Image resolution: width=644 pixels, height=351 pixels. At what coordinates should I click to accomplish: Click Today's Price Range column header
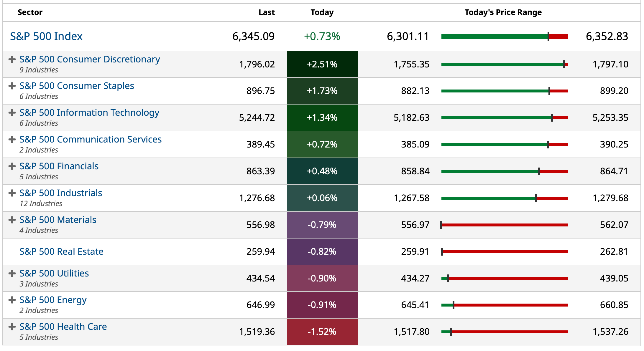(x=503, y=12)
